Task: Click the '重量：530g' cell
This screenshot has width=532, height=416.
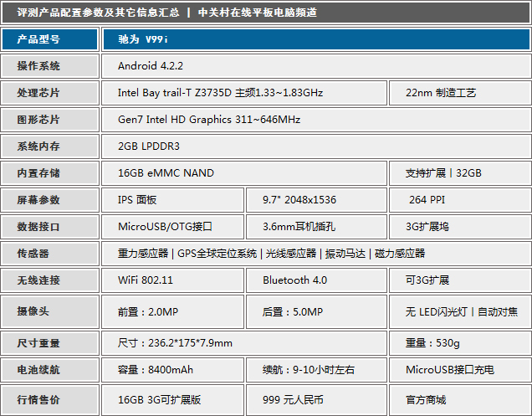Action: coord(460,343)
